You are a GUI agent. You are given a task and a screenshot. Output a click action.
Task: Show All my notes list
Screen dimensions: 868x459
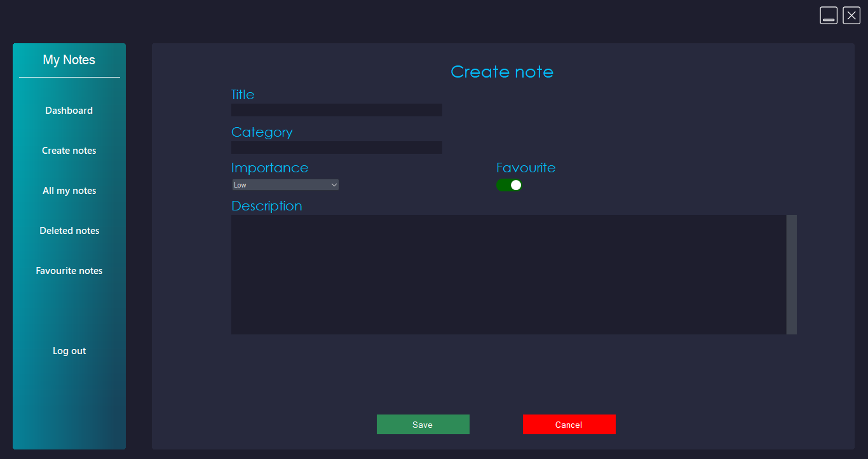pos(69,191)
